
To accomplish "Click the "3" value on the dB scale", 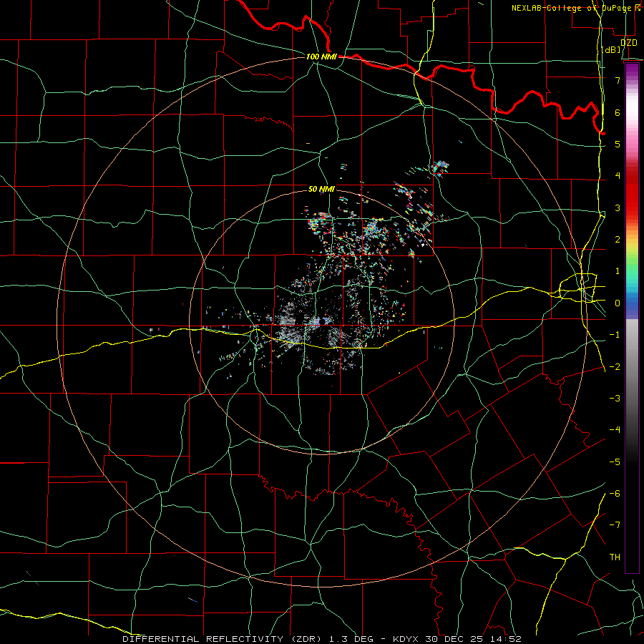I will tap(618, 208).
